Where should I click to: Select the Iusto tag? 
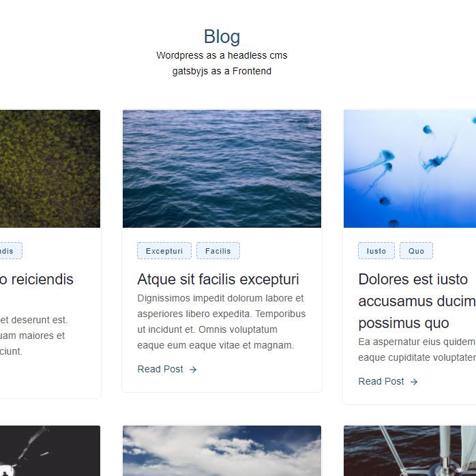[x=376, y=251]
